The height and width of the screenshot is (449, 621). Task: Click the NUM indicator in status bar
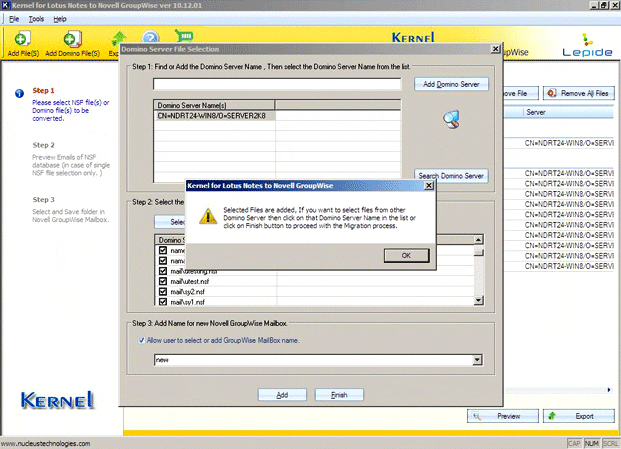pyautogui.click(x=592, y=443)
